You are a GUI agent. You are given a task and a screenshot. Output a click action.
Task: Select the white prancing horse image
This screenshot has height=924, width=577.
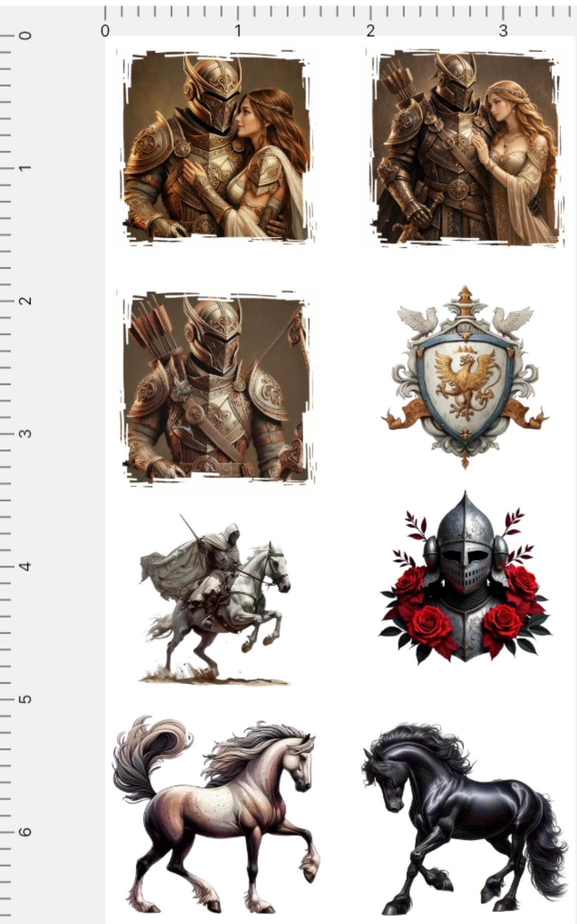click(216, 814)
